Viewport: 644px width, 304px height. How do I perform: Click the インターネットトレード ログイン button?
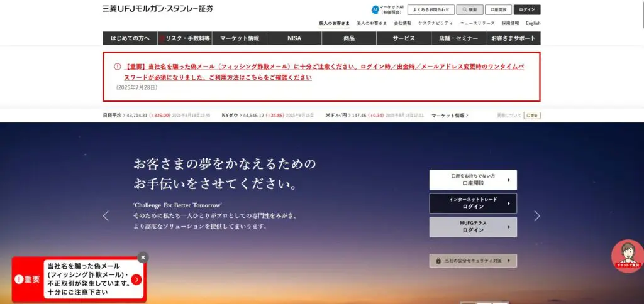pyautogui.click(x=473, y=203)
